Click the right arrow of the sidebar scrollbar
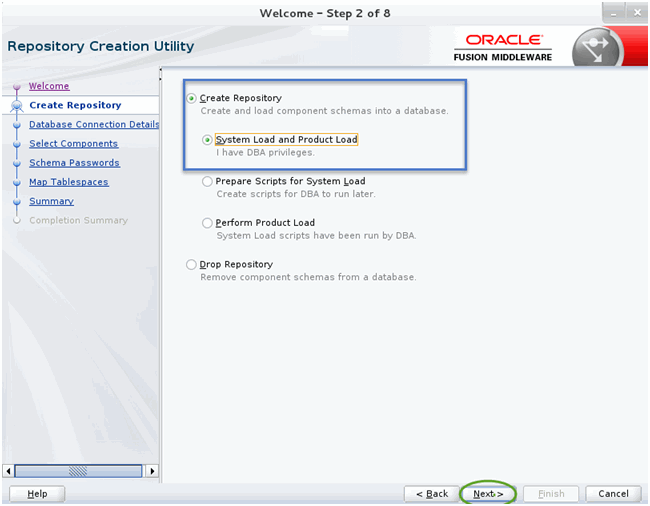Viewport: 650px width, 506px height. tap(152, 471)
